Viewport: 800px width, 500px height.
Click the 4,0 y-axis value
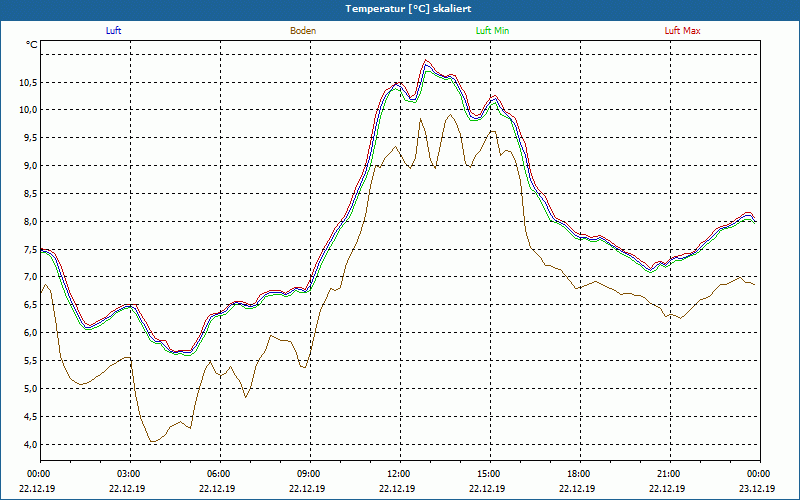[x=30, y=444]
